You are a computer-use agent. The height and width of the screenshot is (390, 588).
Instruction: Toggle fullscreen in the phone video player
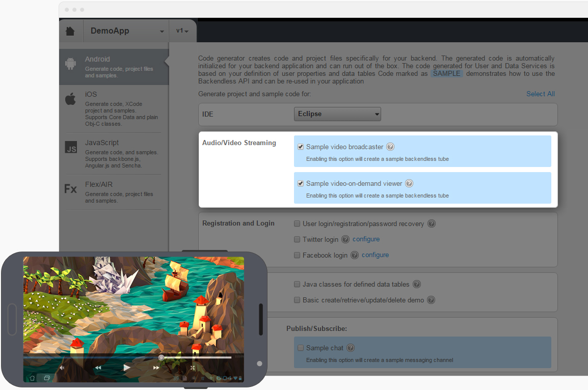[x=193, y=368]
